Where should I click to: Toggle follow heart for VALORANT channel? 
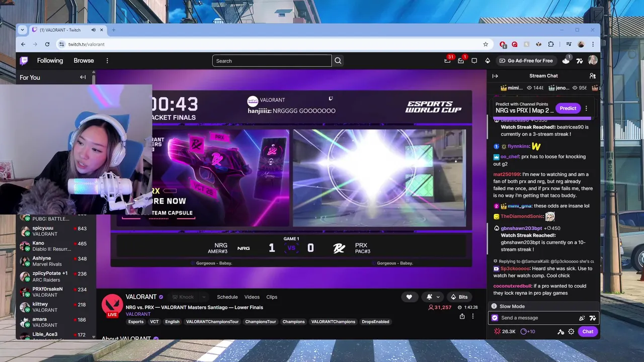(409, 297)
